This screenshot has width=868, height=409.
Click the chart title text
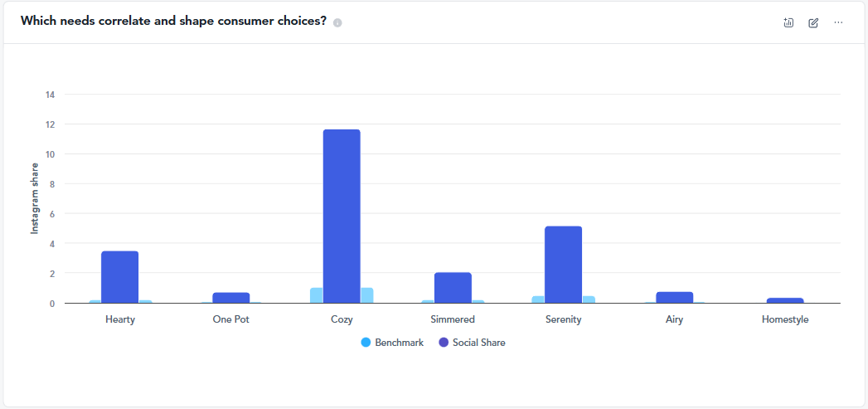173,22
